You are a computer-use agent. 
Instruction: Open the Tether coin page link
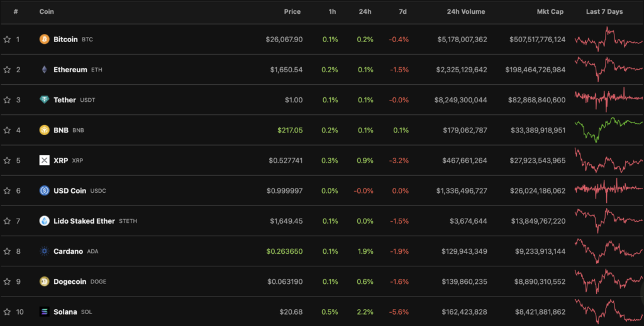[65, 100]
